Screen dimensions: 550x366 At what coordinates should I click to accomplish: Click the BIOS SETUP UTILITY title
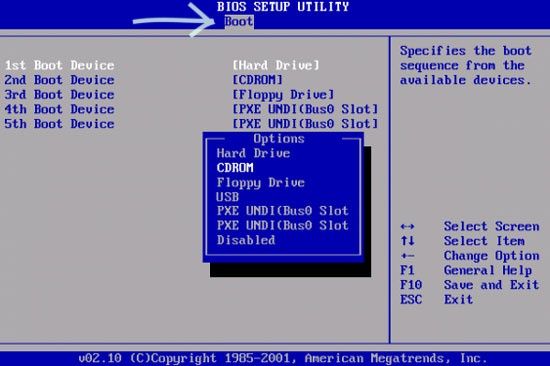(283, 7)
